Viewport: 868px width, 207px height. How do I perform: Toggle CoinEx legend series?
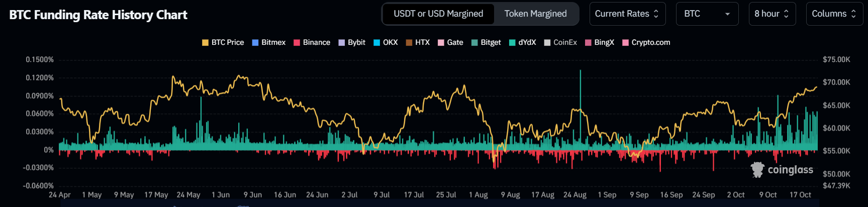(560, 42)
